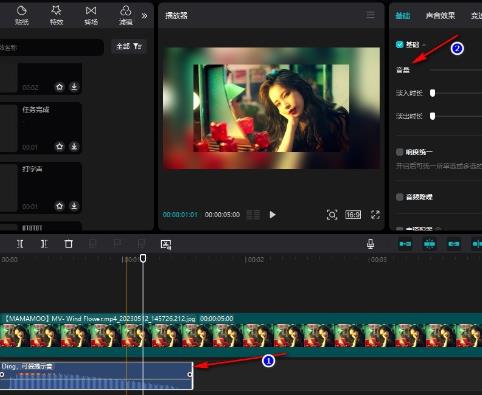
Task: Toggle the linkage icon
Action: click(454, 244)
